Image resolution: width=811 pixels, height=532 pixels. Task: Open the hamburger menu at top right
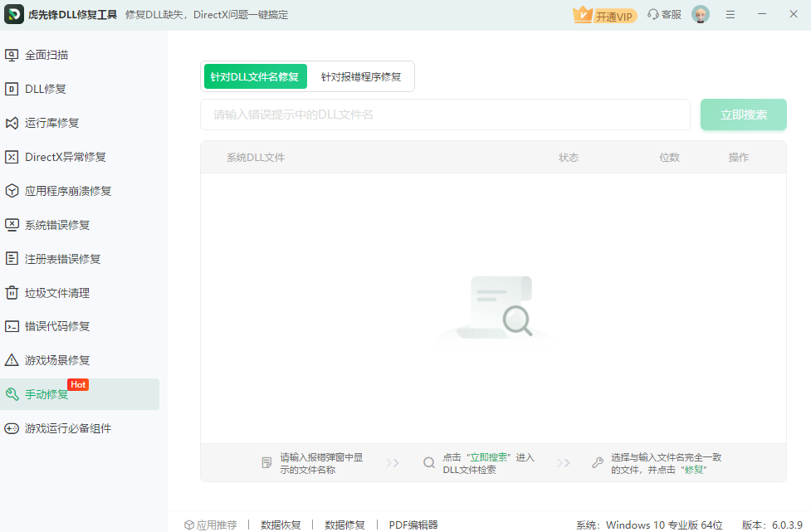pos(731,14)
